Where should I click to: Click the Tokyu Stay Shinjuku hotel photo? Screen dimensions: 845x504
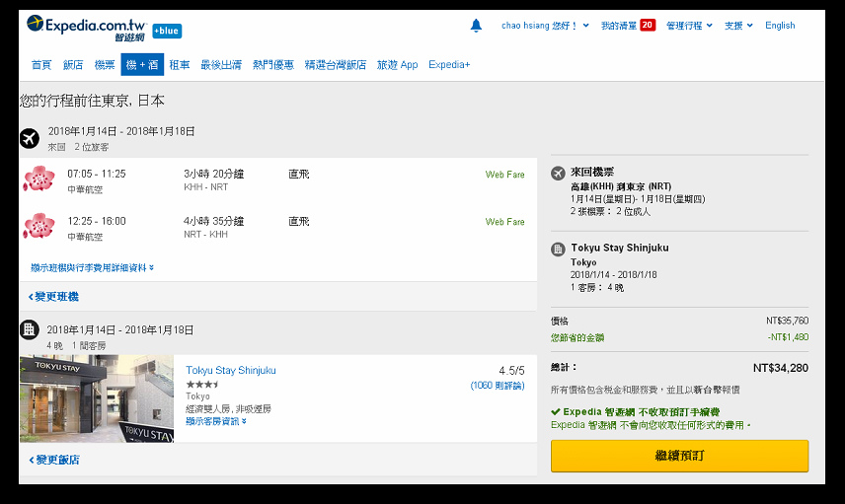(83, 398)
